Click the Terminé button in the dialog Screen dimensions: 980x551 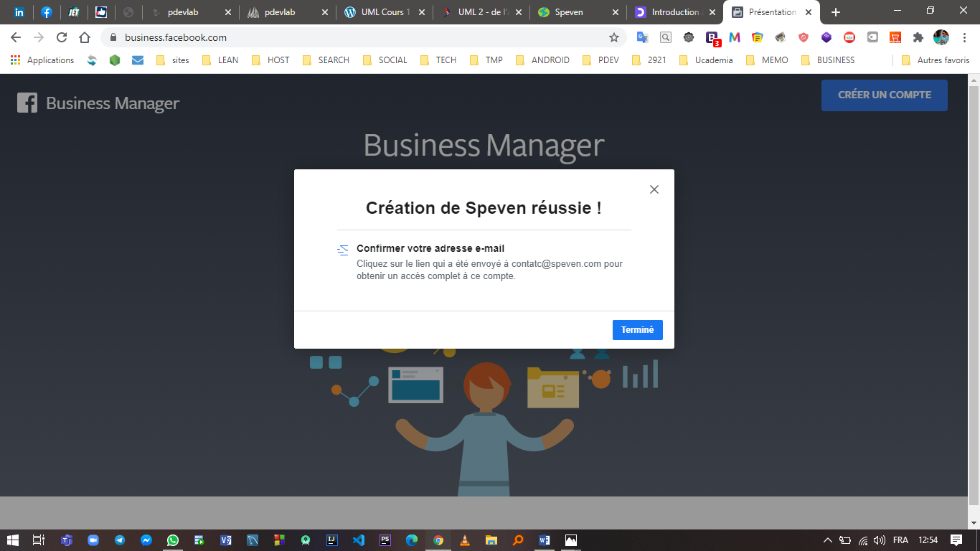tap(637, 330)
